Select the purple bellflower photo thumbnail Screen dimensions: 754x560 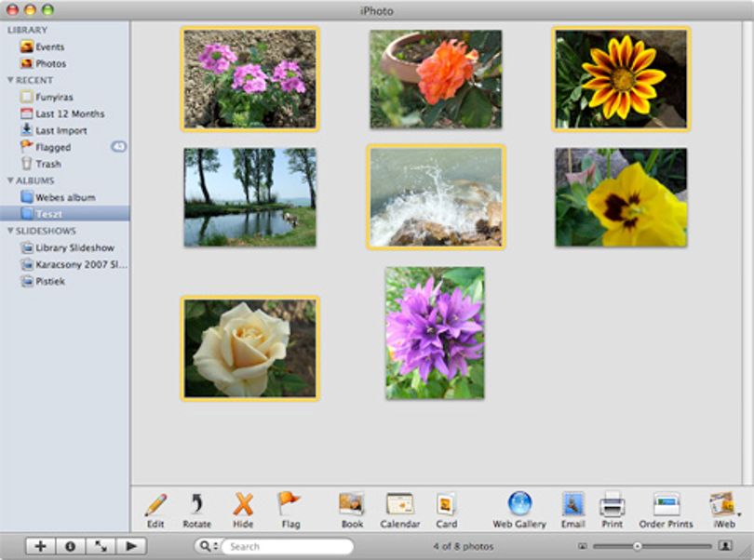coord(435,333)
